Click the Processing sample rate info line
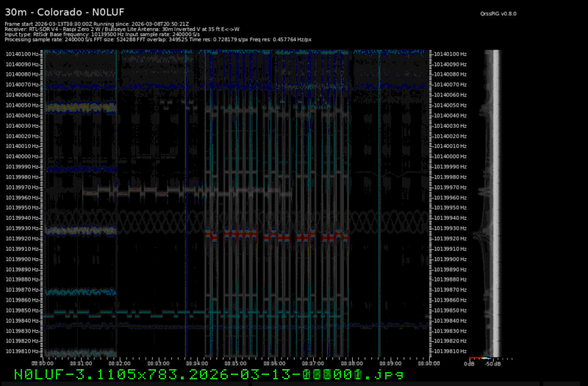 click(158, 39)
